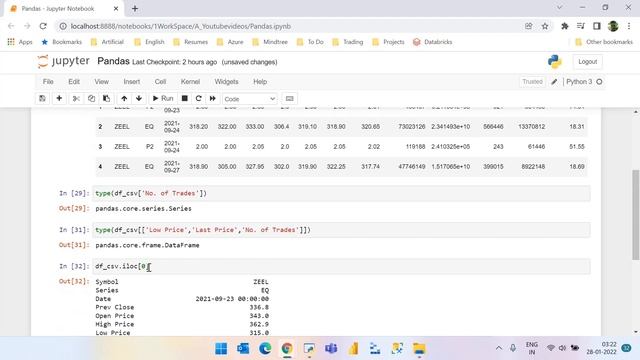This screenshot has height=360, width=640.
Task: Insert cell below with plus icon
Action: [59, 98]
